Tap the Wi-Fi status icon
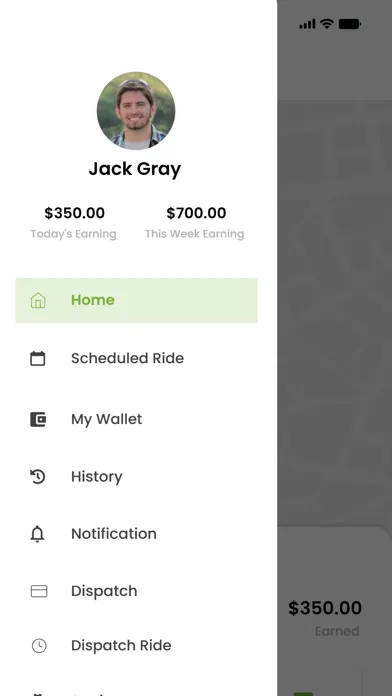Screen dimensions: 392x696 327,24
